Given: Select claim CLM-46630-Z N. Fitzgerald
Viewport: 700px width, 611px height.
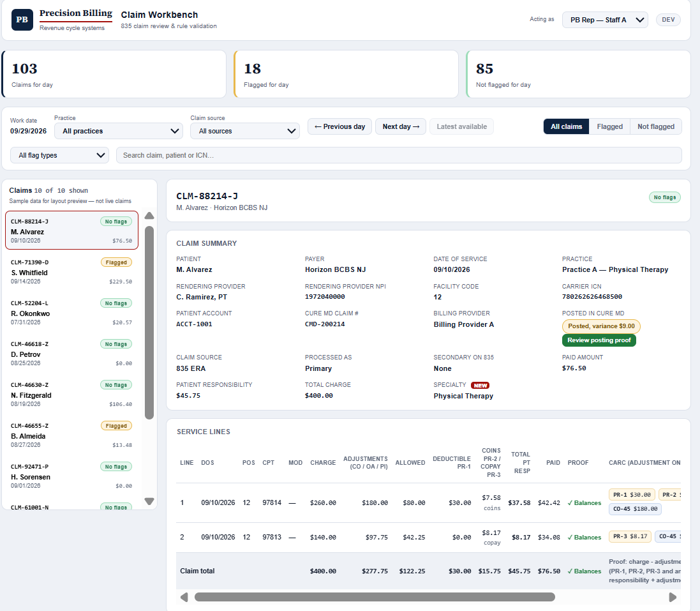Looking at the screenshot, I should click(71, 394).
